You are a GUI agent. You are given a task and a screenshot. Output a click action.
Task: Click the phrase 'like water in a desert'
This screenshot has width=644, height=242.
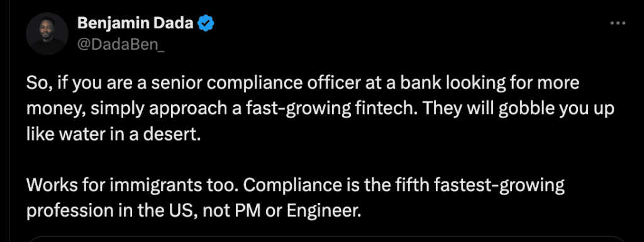(114, 134)
